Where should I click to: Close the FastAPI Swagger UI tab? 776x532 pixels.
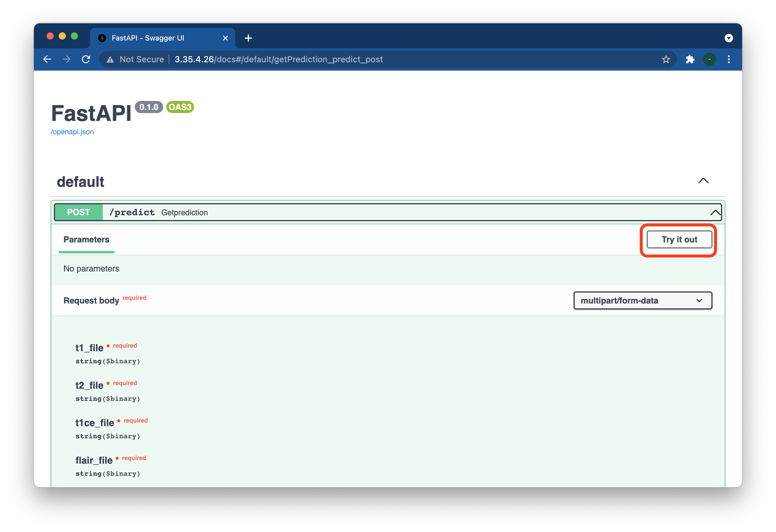click(x=225, y=38)
